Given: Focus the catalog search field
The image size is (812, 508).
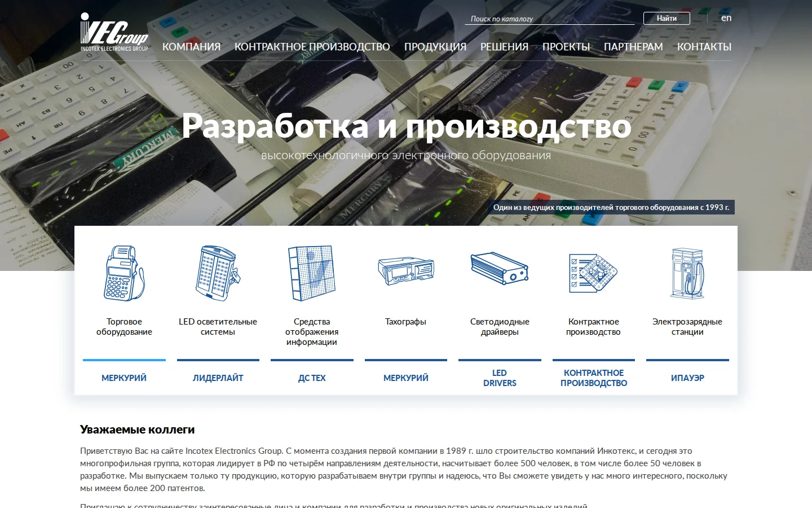Looking at the screenshot, I should click(x=550, y=19).
